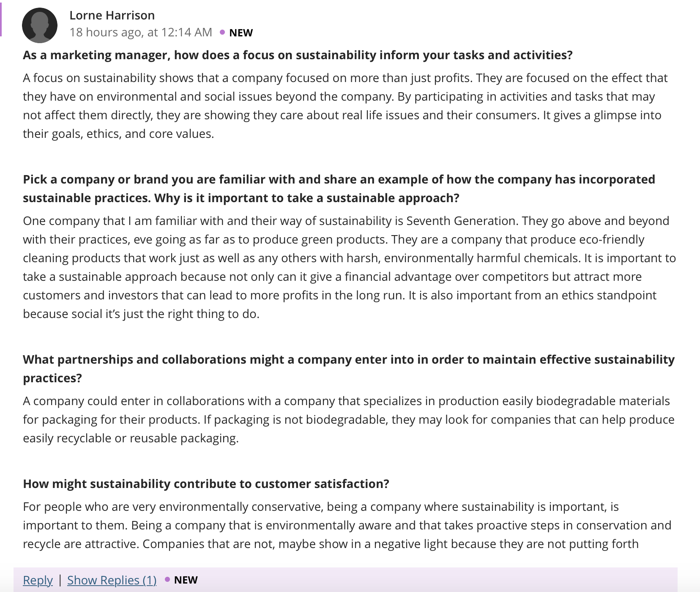Click the purple dot beside bottom NEW
The image size is (700, 592).
[x=167, y=579]
